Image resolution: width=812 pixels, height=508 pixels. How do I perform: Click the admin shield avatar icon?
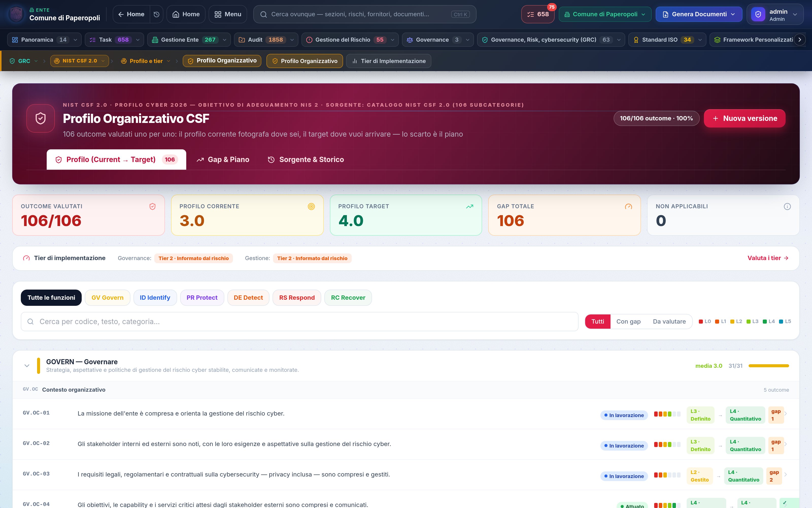758,14
